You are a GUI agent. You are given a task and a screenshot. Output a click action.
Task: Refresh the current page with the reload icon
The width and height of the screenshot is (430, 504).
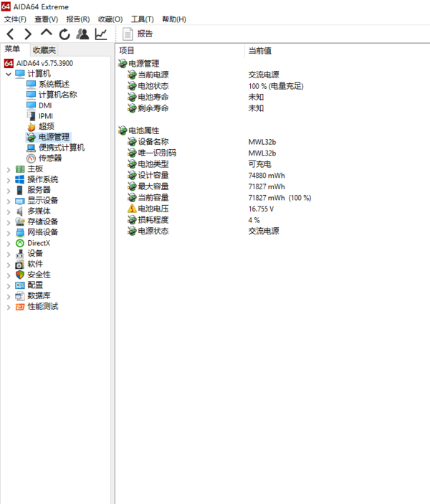pyautogui.click(x=64, y=34)
